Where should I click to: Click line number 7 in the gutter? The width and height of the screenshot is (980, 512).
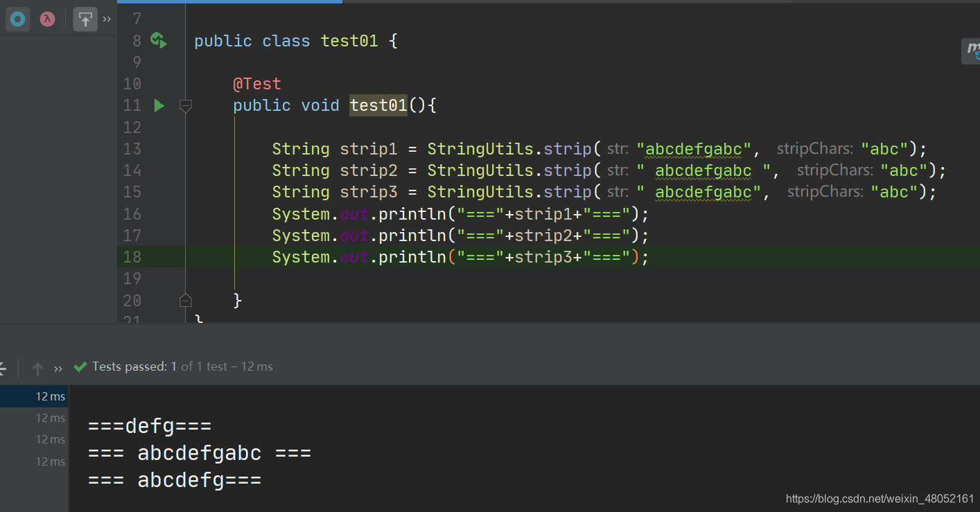pyautogui.click(x=136, y=19)
